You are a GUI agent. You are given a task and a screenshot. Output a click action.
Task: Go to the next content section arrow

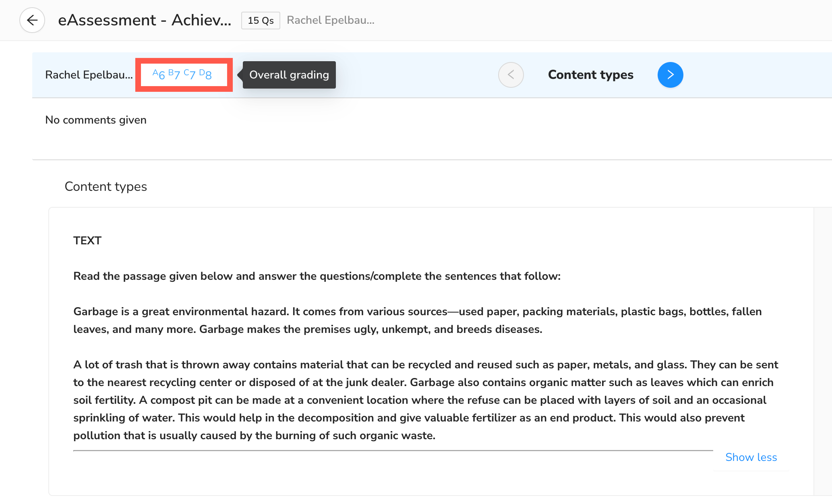point(670,75)
